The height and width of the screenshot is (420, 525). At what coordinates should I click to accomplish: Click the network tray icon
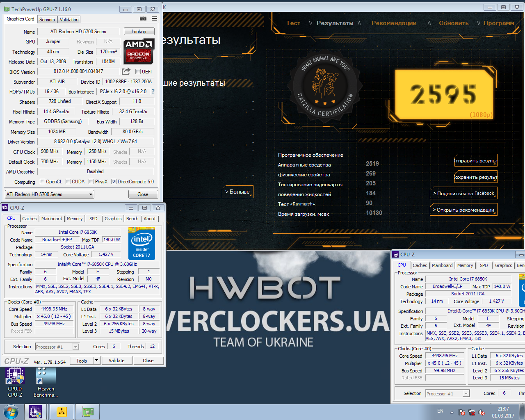coord(472,412)
